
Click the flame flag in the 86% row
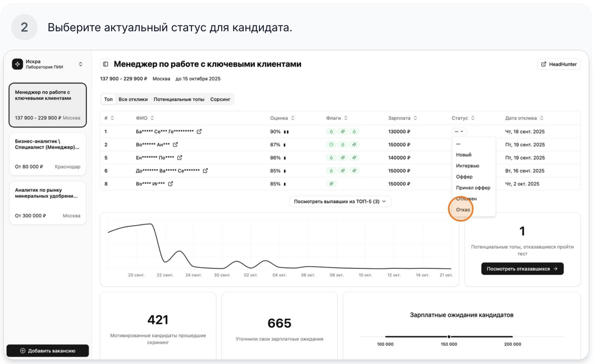click(x=331, y=158)
